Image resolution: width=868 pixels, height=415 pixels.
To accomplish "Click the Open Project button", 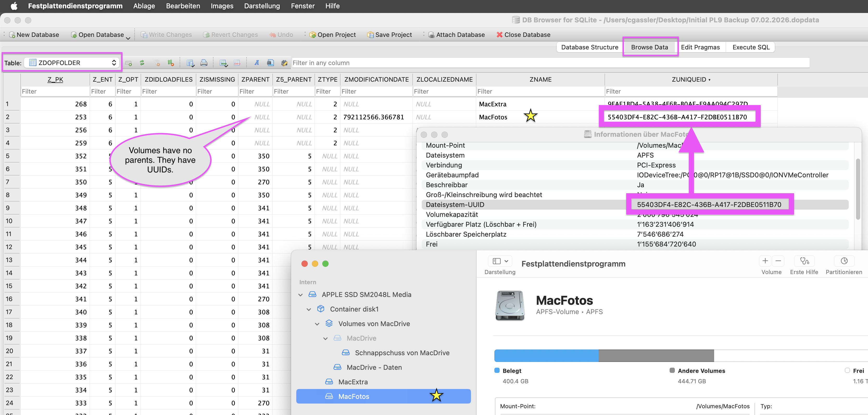I will click(x=332, y=35).
